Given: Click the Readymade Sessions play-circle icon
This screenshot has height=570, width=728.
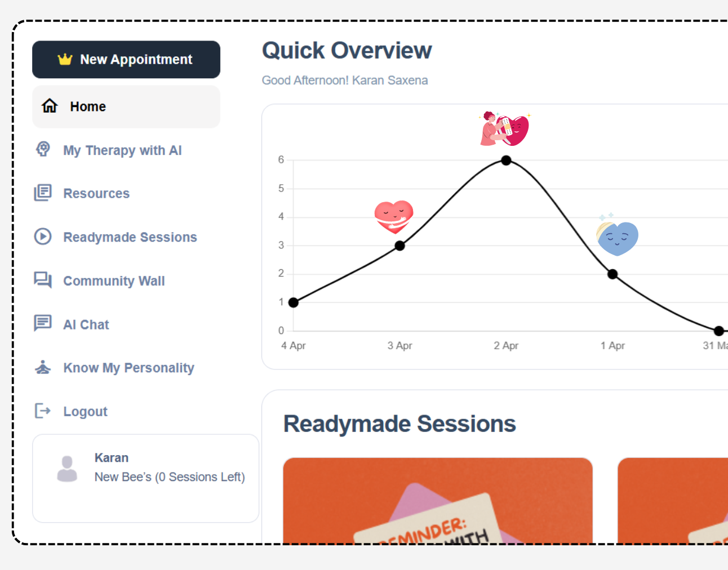Looking at the screenshot, I should [43, 237].
